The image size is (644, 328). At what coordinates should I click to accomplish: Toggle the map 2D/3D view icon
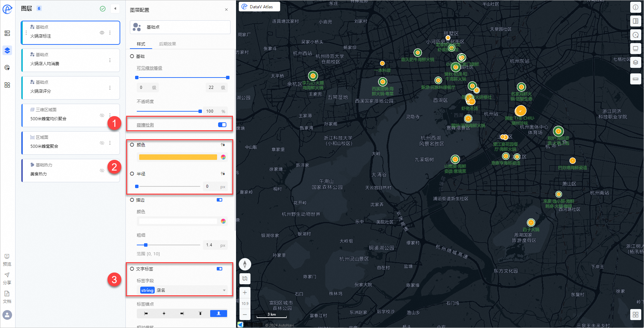pos(245,278)
